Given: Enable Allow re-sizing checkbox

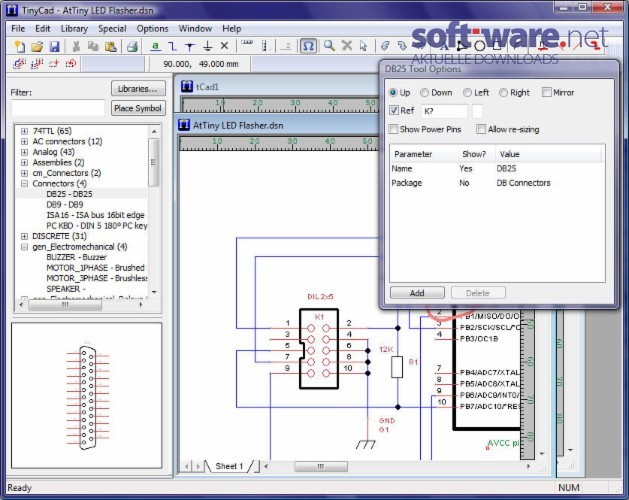Looking at the screenshot, I should [481, 129].
